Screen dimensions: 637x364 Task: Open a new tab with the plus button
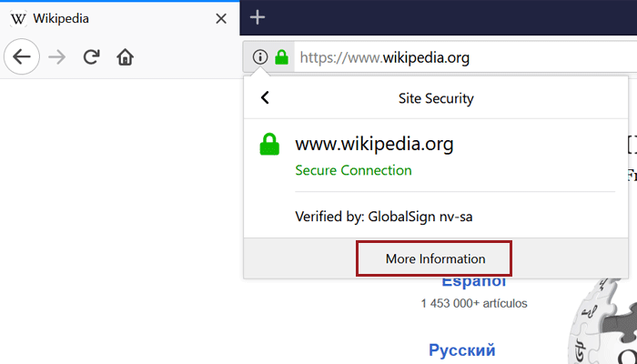pyautogui.click(x=258, y=17)
